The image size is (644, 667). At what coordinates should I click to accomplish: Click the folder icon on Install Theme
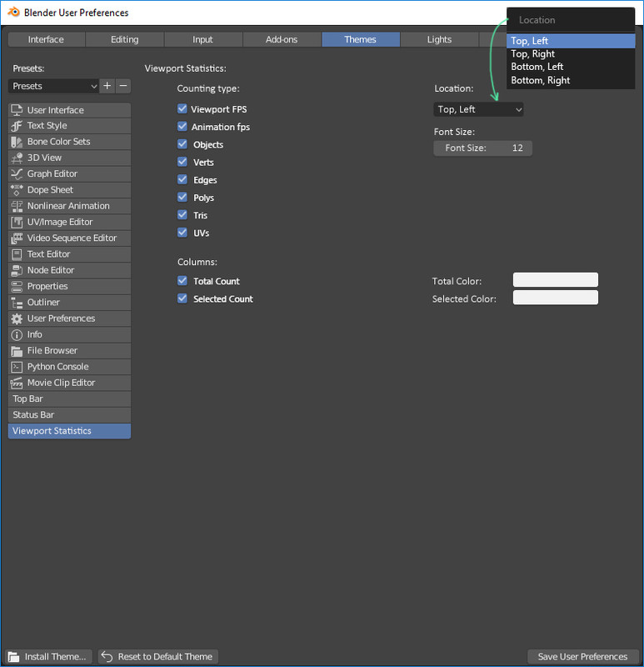point(13,656)
